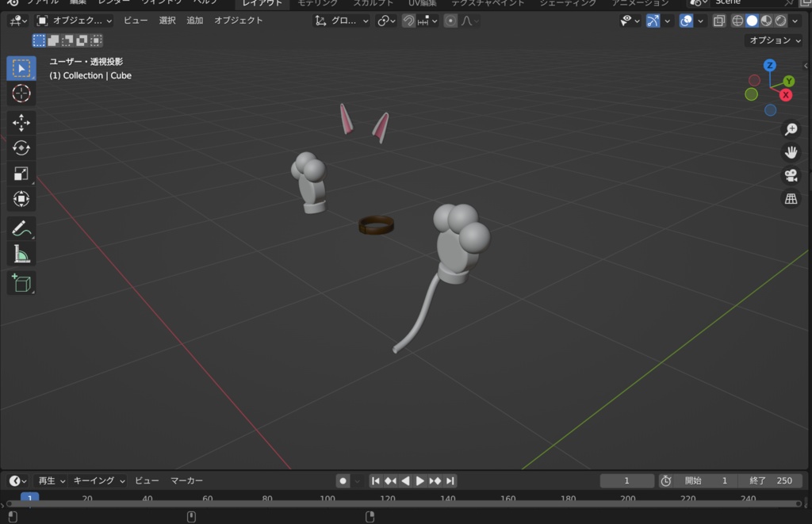This screenshot has height=524, width=812.
Task: Play animation in reverse
Action: (405, 481)
